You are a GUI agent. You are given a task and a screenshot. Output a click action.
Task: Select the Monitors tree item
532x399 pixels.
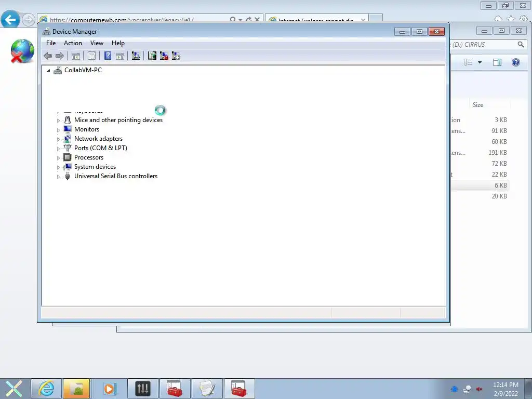87,129
